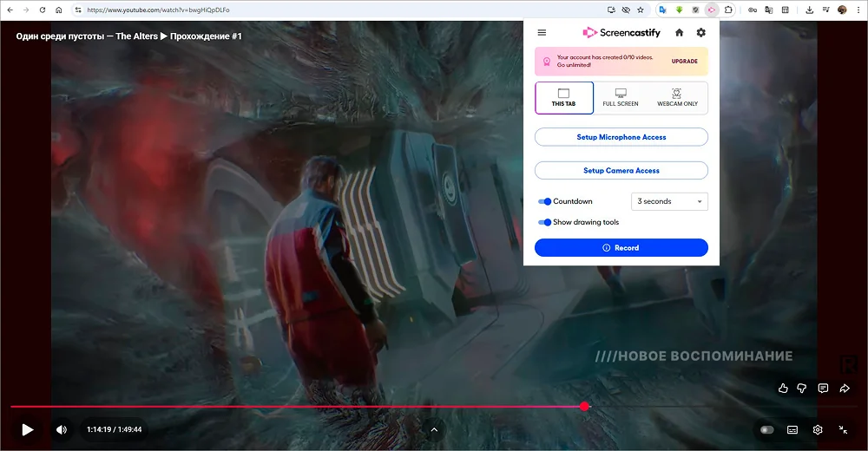Open the media control playlist icon
The width and height of the screenshot is (868, 451).
pyautogui.click(x=826, y=10)
